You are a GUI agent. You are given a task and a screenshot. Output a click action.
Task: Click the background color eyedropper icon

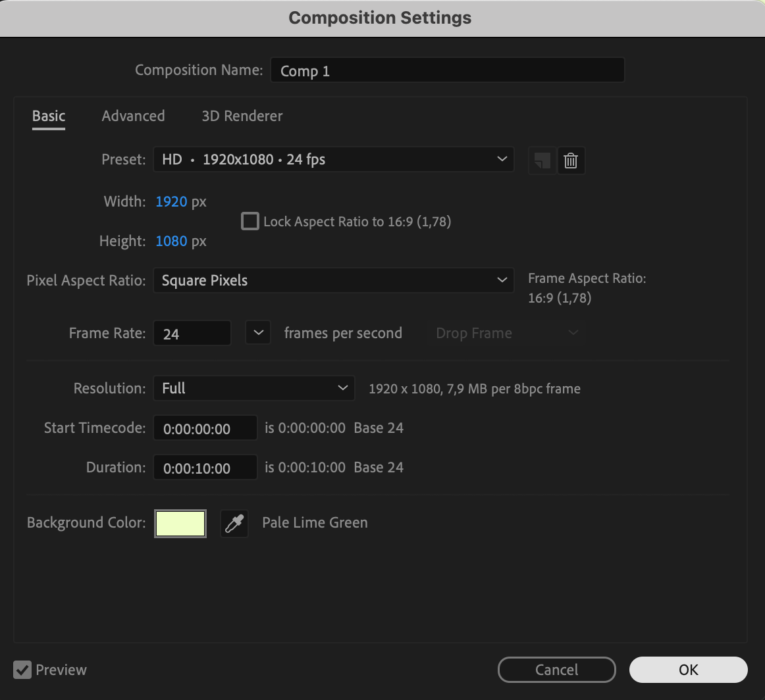click(x=234, y=524)
